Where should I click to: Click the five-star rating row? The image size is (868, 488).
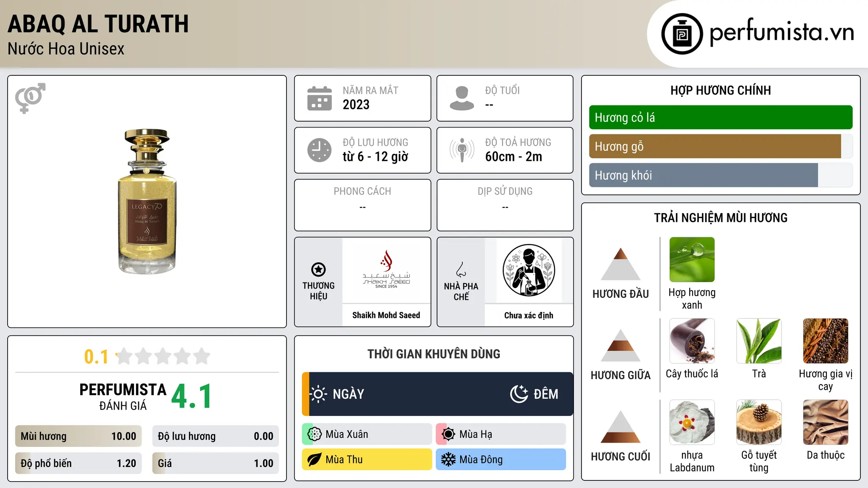click(x=163, y=356)
